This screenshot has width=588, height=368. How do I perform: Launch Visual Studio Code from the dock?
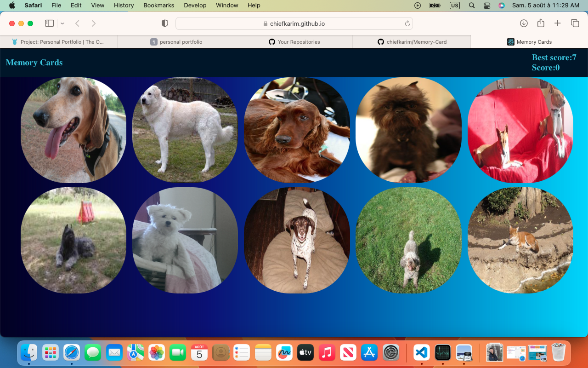[421, 353]
